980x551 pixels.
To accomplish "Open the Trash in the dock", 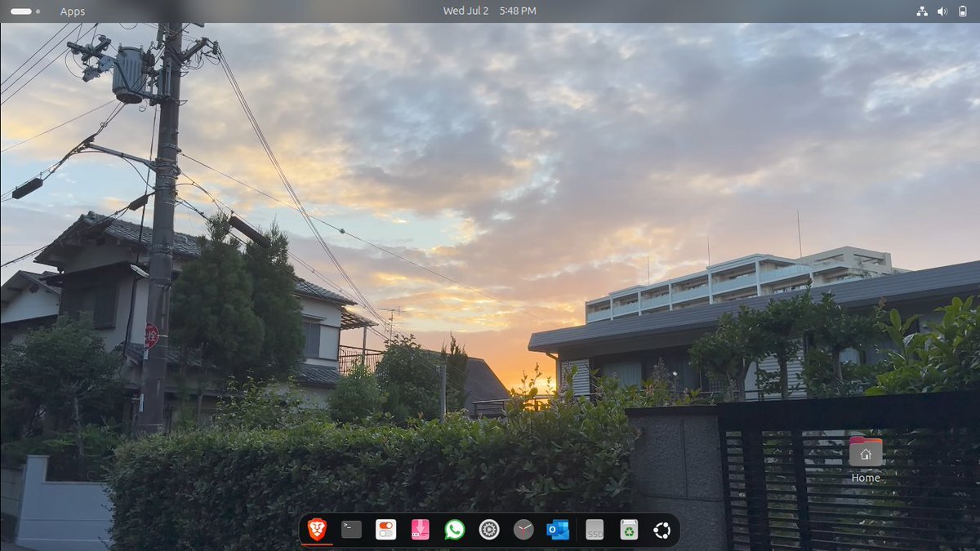I will 629,530.
